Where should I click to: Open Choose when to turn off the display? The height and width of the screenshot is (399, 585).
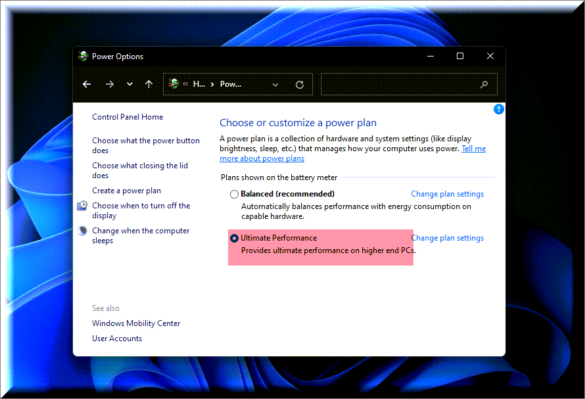[x=141, y=211]
